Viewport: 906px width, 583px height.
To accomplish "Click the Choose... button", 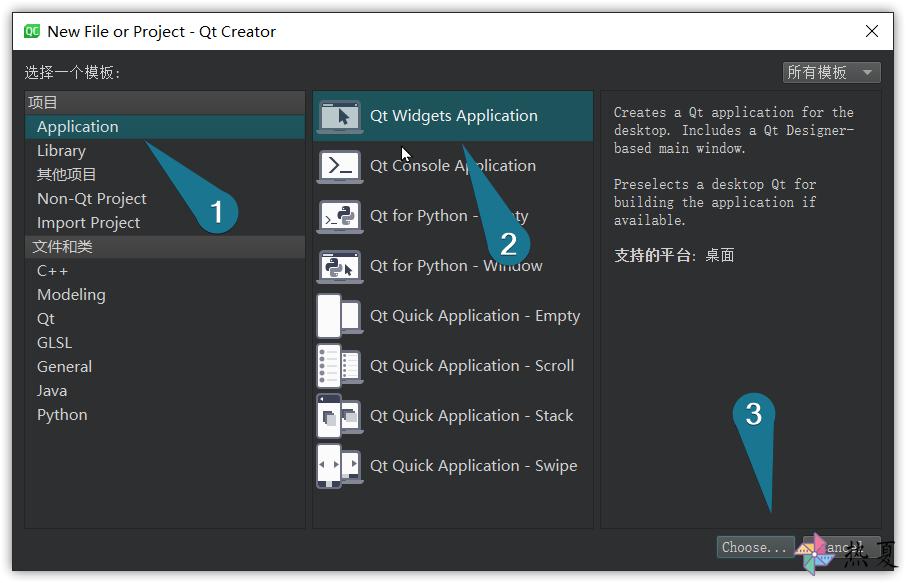I will (755, 547).
